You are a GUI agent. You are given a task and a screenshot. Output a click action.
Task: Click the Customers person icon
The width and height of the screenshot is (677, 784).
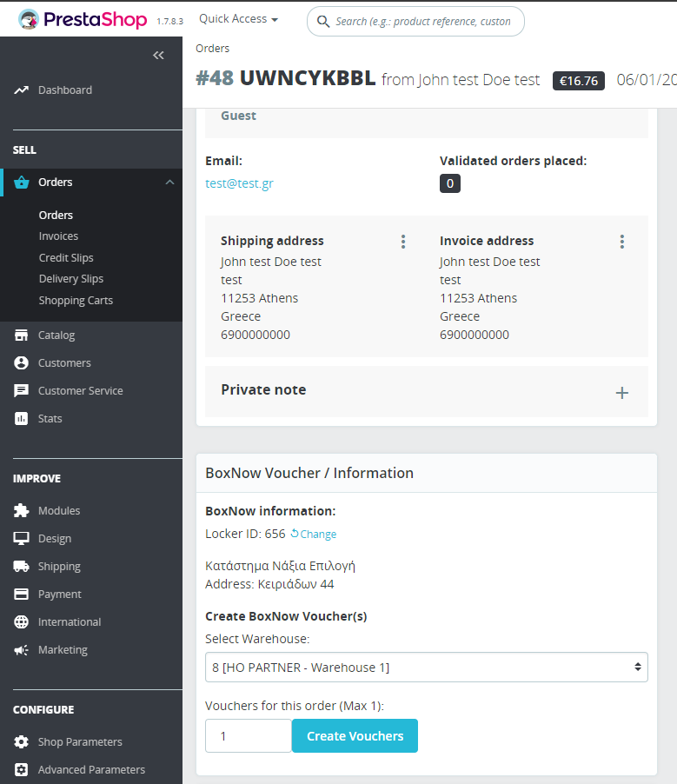tap(22, 363)
